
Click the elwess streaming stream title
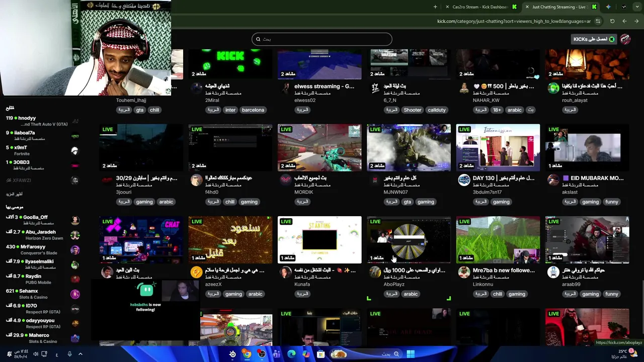(324, 86)
